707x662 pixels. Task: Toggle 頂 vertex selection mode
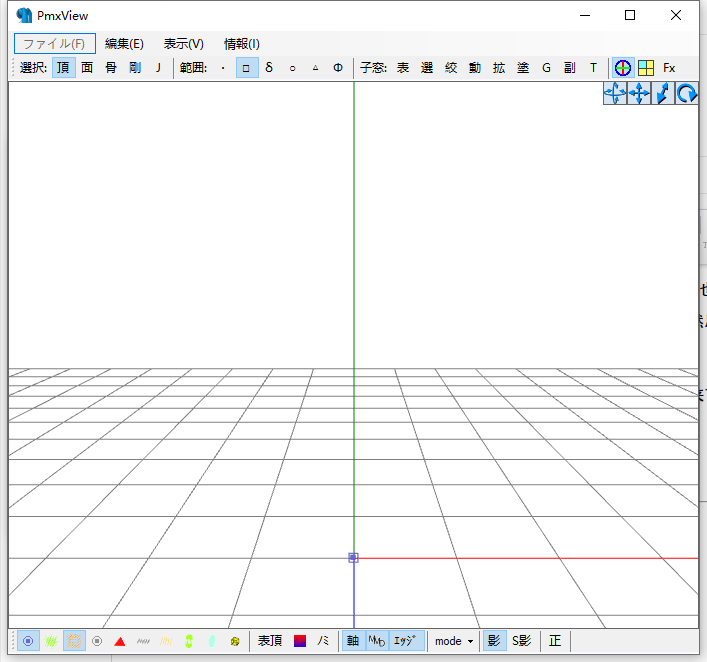click(63, 68)
